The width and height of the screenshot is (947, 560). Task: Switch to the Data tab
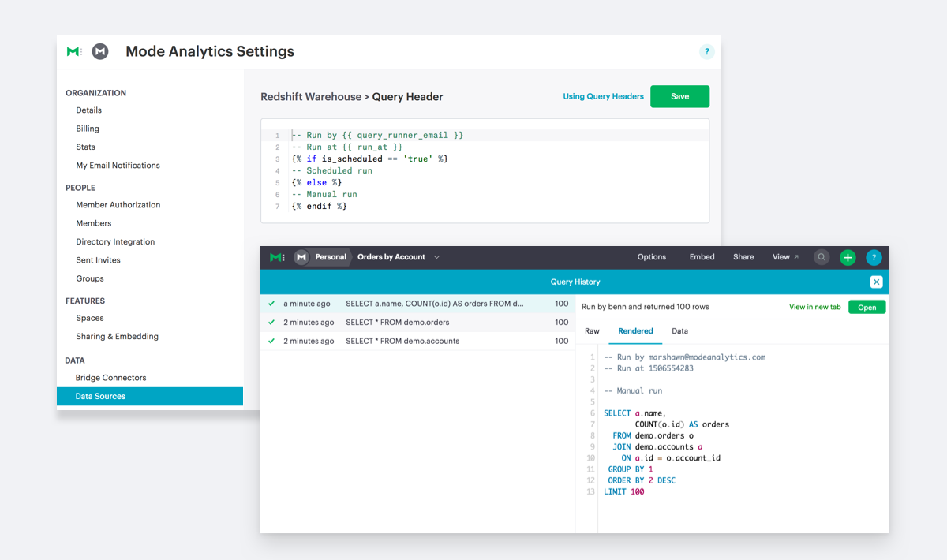tap(679, 331)
